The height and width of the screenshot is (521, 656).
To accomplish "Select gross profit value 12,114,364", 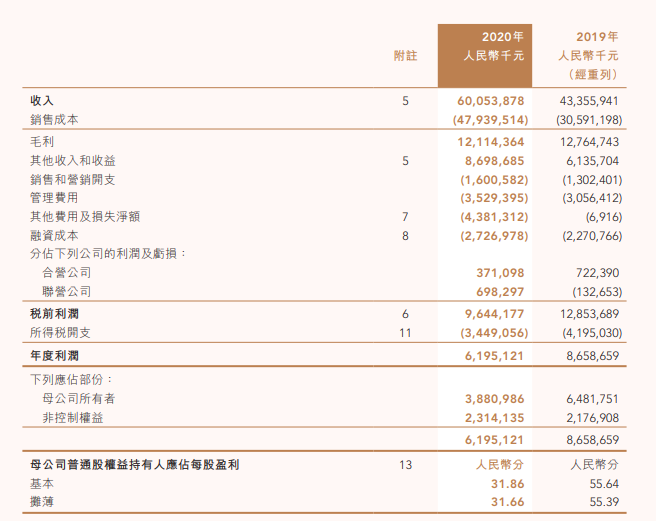I will point(490,142).
